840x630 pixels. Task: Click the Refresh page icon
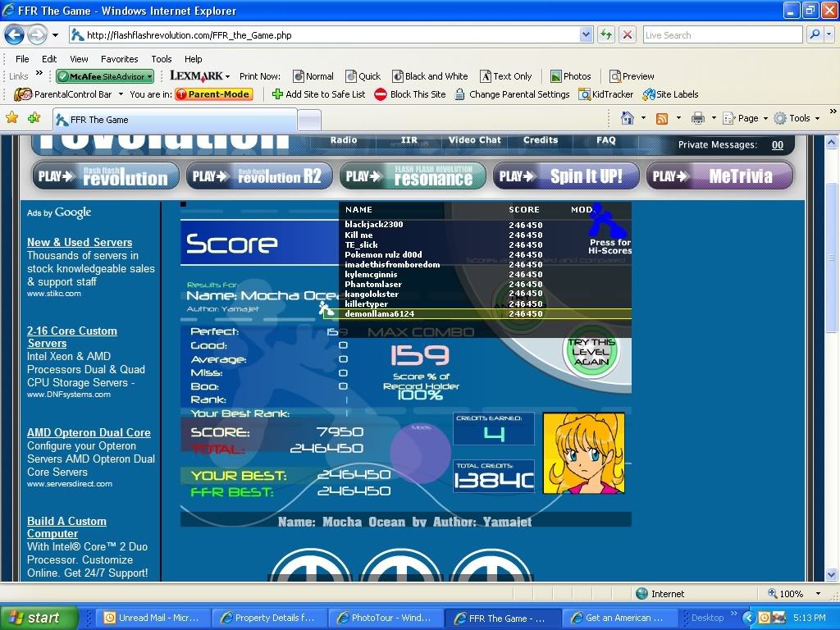[605, 34]
